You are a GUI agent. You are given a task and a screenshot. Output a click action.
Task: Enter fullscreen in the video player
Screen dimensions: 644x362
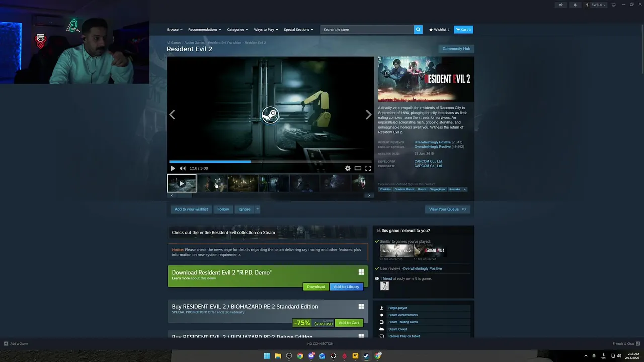click(x=368, y=168)
